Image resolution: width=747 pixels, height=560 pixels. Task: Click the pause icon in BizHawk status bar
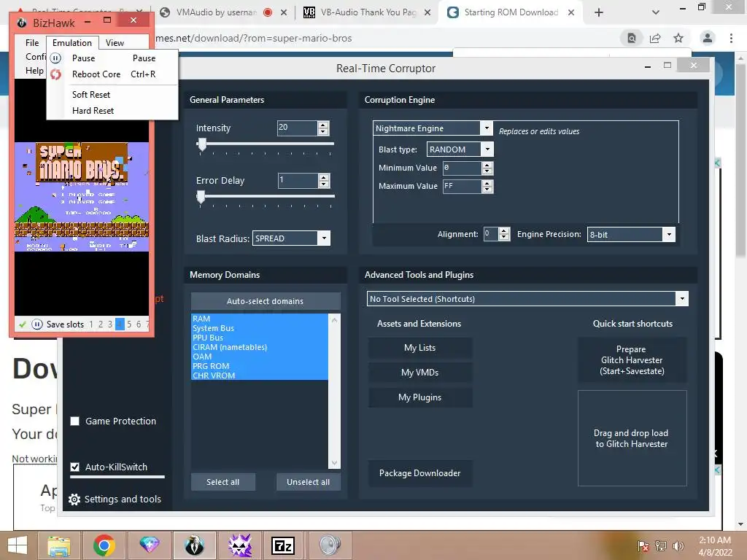37,324
